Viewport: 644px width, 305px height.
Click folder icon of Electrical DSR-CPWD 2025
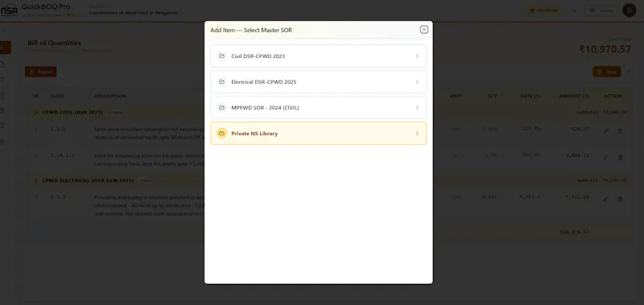pos(222,82)
